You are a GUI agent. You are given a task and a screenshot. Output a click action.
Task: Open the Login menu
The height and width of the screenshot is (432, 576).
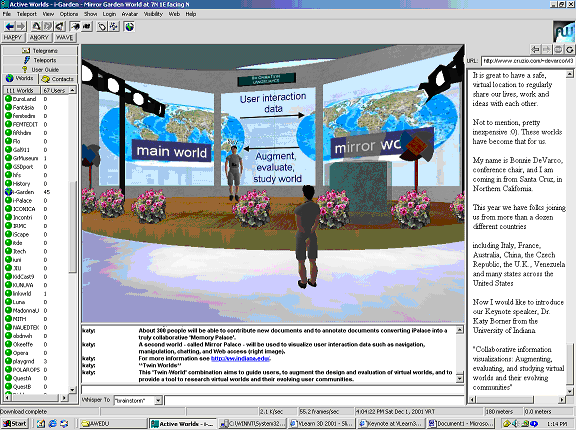point(109,14)
